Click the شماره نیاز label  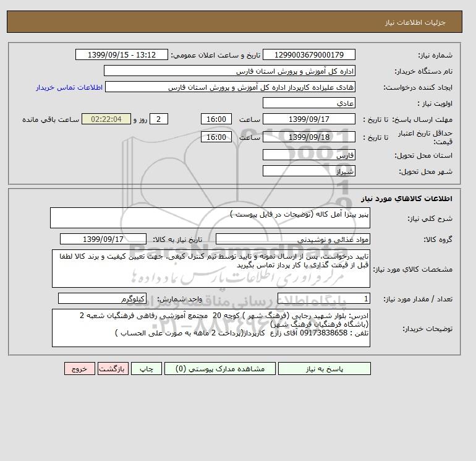[435, 55]
